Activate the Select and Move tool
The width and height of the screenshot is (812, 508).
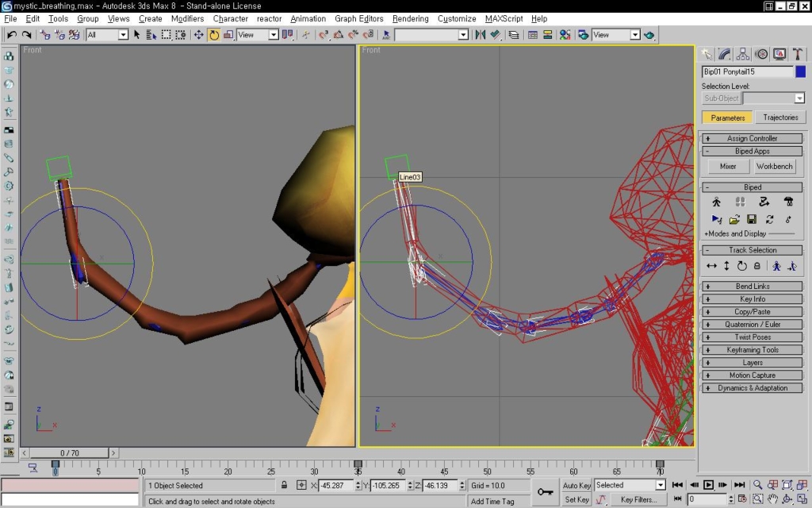click(198, 35)
